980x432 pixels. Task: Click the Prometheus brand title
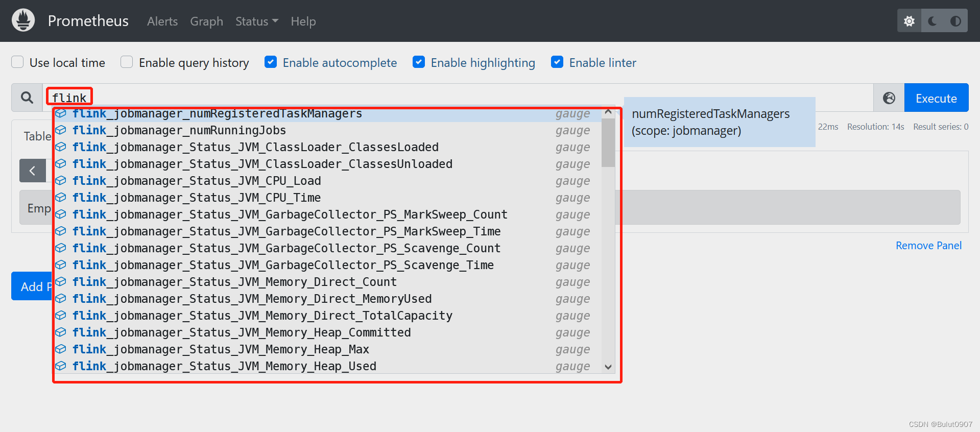coord(88,21)
